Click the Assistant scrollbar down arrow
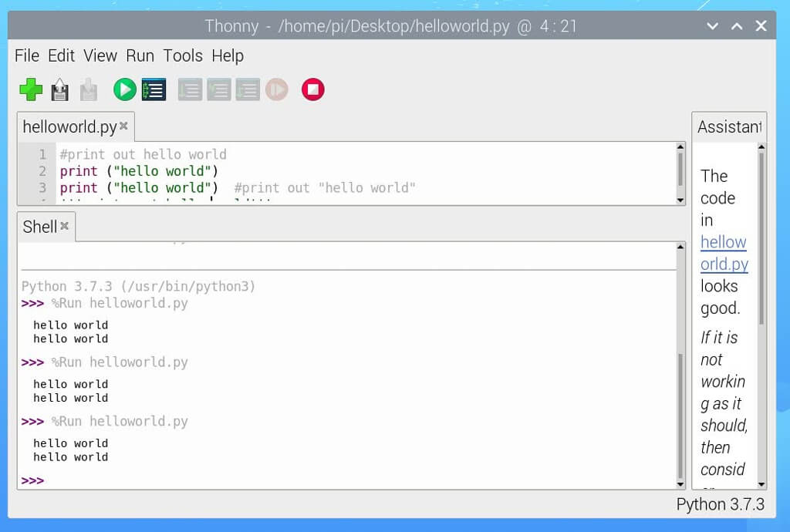This screenshot has width=790, height=532. (761, 484)
